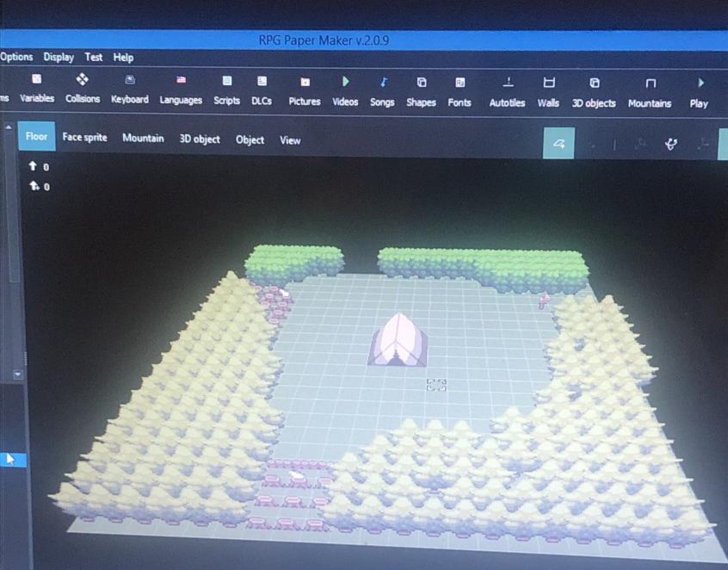Screen dimensions: 728x570
Task: Open the Test menu
Action: [93, 57]
